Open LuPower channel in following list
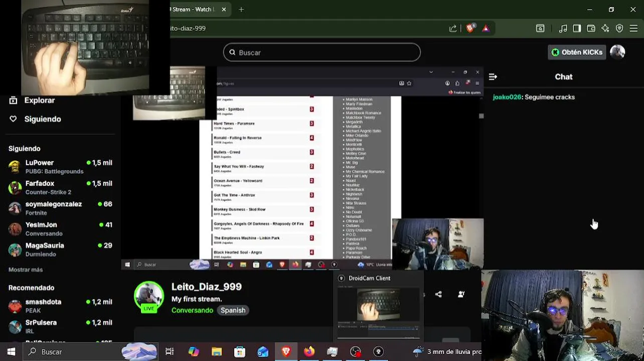 pyautogui.click(x=60, y=167)
